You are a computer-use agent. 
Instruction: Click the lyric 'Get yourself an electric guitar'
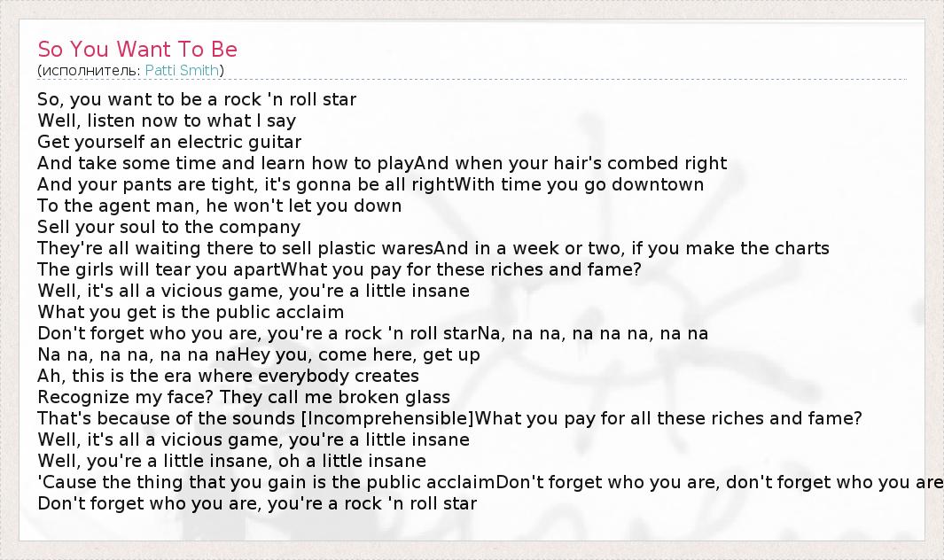(169, 142)
